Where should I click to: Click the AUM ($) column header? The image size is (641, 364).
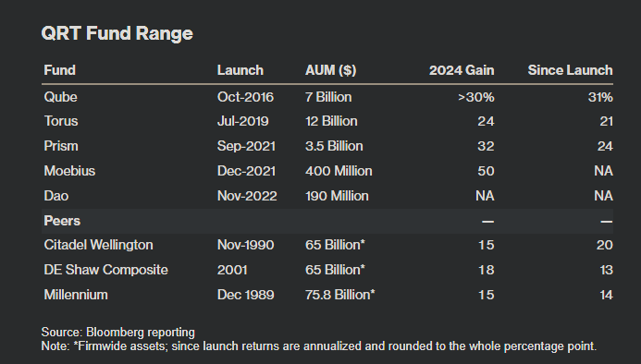331,70
